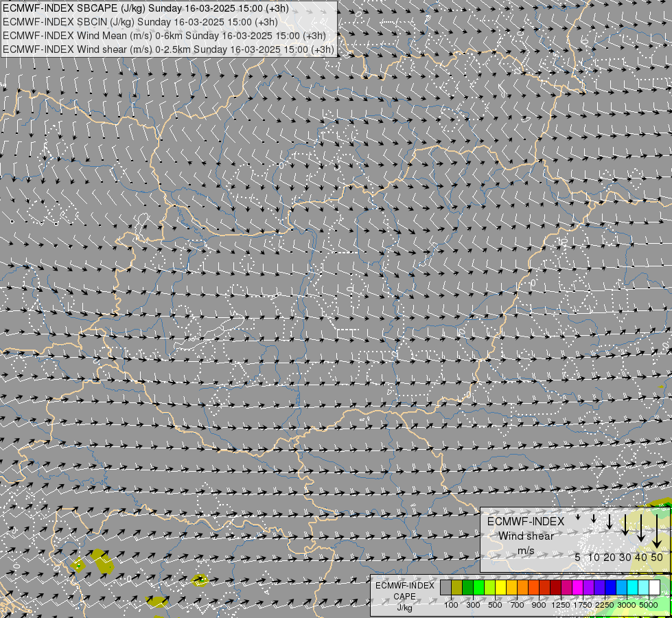672x618 pixels.
Task: Click the 2250 value on CAPE scale
Action: point(605,605)
